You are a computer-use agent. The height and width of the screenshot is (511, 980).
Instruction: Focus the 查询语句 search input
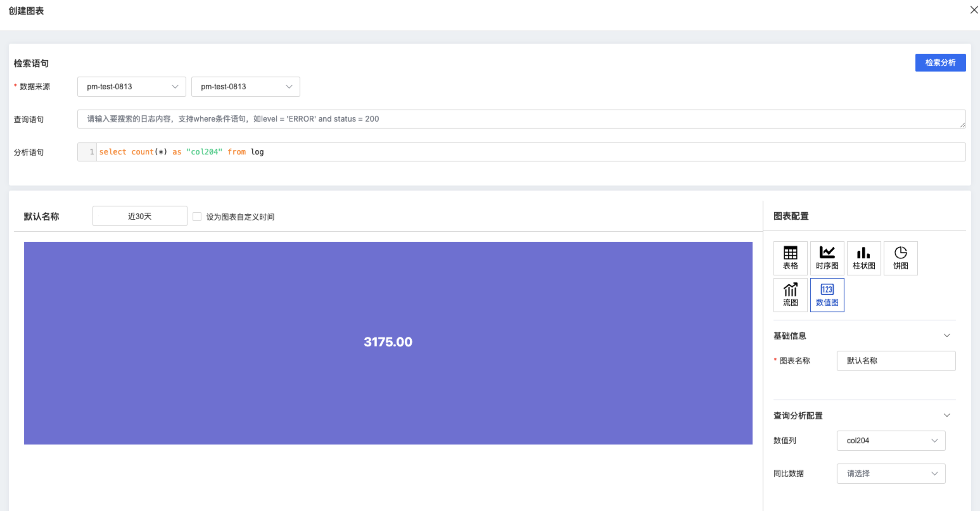pos(521,119)
